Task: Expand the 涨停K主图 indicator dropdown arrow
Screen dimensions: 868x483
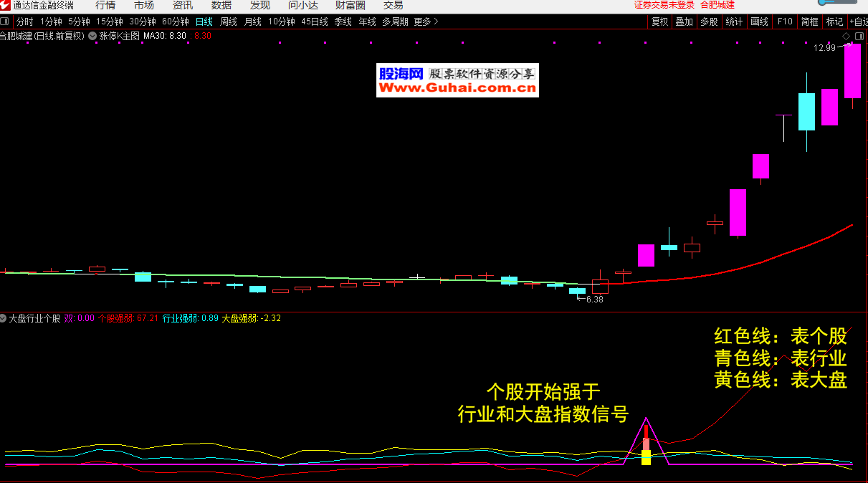Action: pos(92,35)
